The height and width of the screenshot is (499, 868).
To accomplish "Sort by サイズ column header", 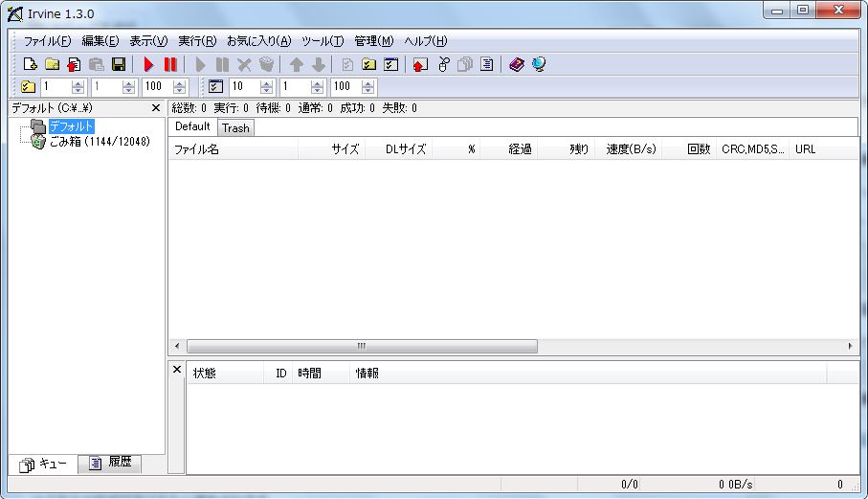I will 331,149.
